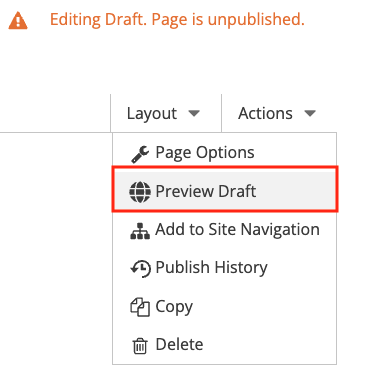Click the orange warning triangle icon
Viewport: 366px width, 392px height.
coord(18,21)
